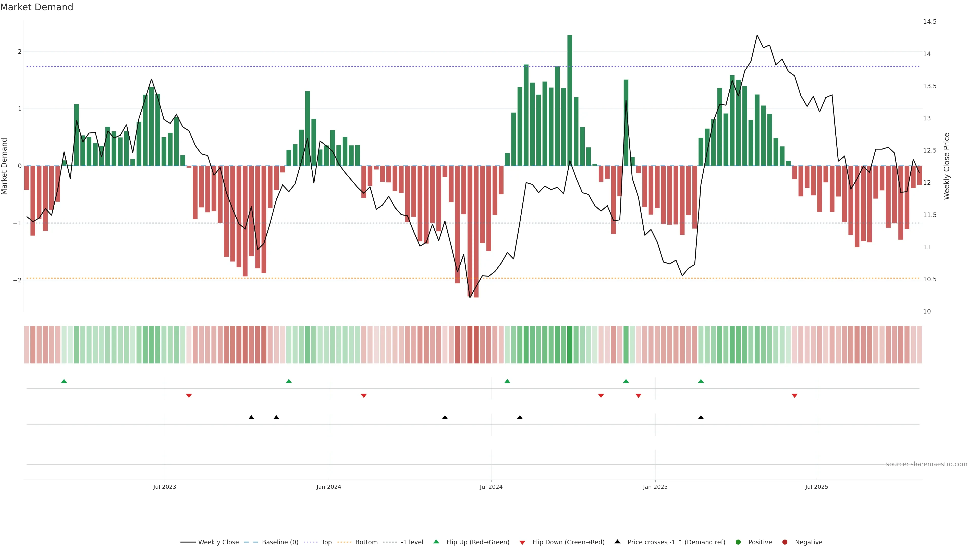The width and height of the screenshot is (980, 551).
Task: Click darkest green heatmap strip cell
Action: 570,345
